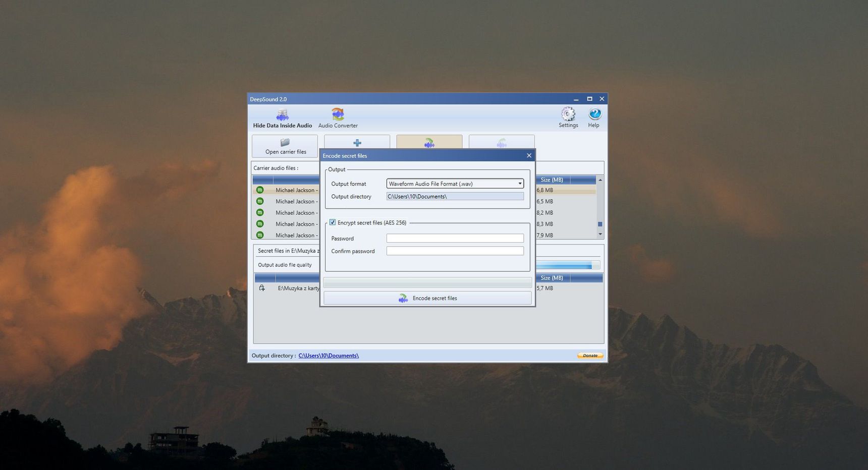
Task: Click the 5,7 MB secret file size
Action: click(x=545, y=288)
